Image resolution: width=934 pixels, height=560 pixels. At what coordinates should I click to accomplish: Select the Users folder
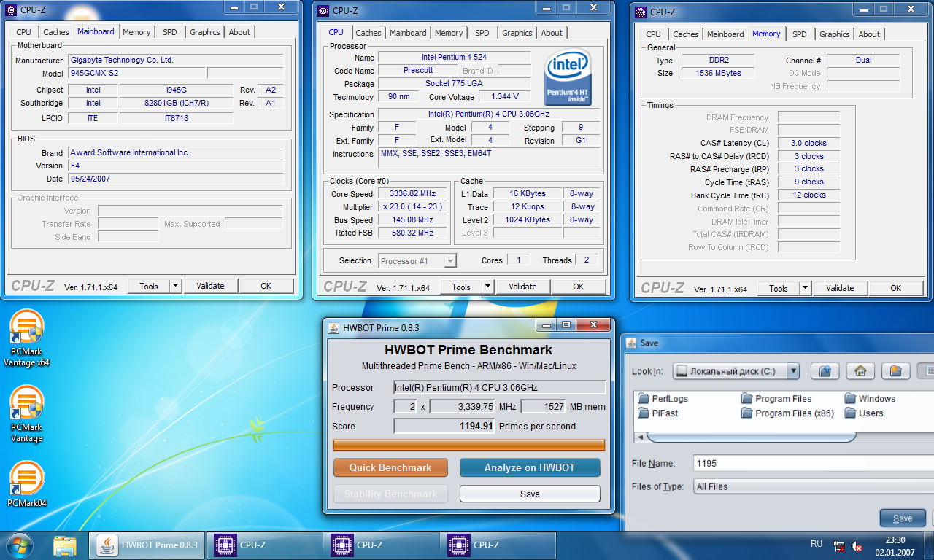pos(864,413)
